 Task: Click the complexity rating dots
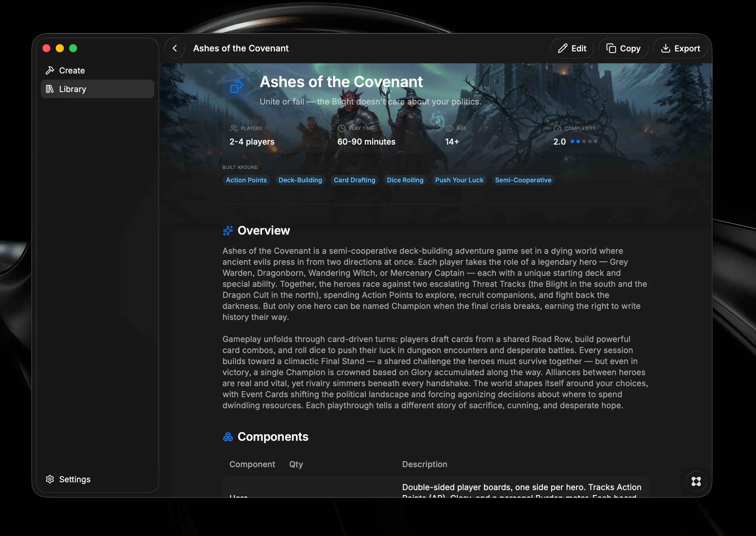[584, 142]
